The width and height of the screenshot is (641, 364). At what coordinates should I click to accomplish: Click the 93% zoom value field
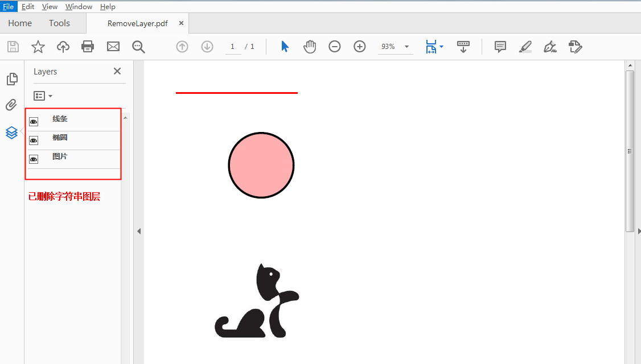(389, 47)
